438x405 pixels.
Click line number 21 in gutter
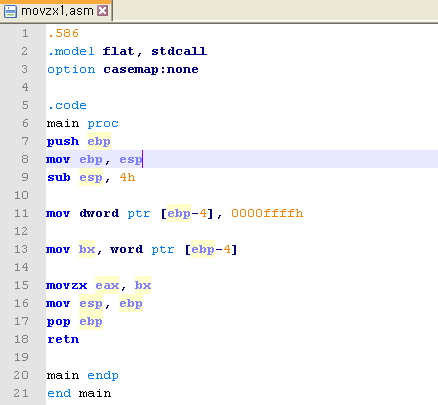click(21, 393)
